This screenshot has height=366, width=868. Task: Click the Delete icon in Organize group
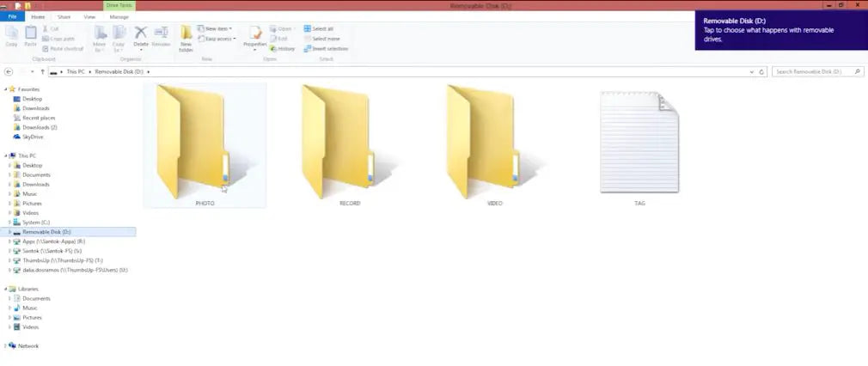141,38
